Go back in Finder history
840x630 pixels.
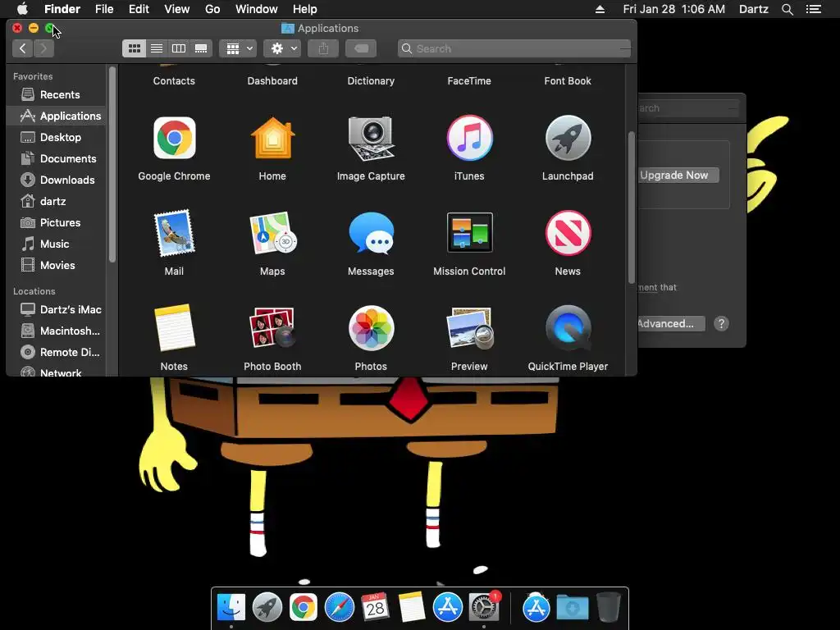(x=22, y=48)
